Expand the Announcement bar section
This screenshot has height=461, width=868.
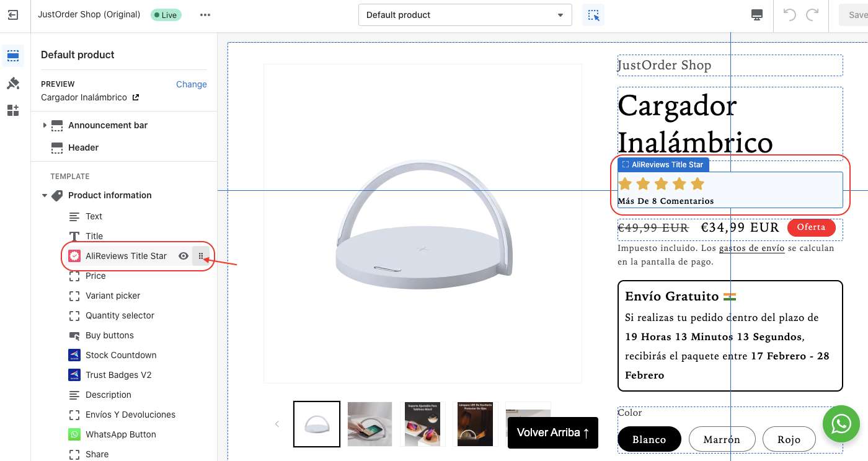tap(45, 125)
